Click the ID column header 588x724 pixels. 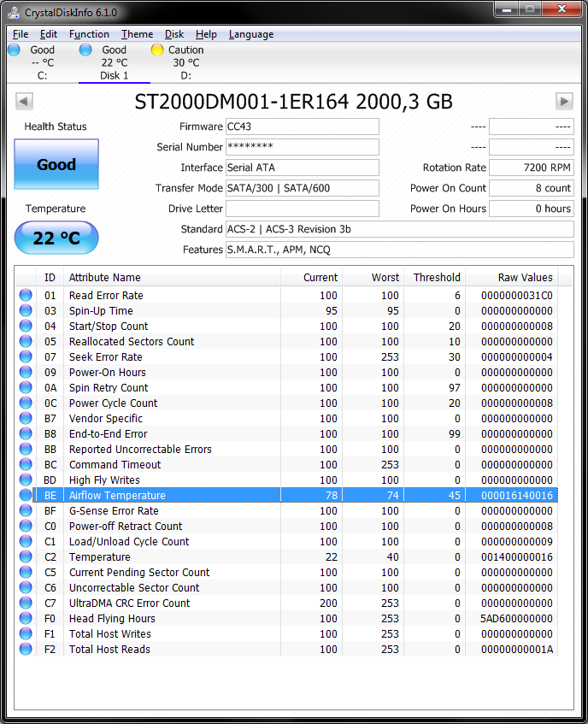50,278
